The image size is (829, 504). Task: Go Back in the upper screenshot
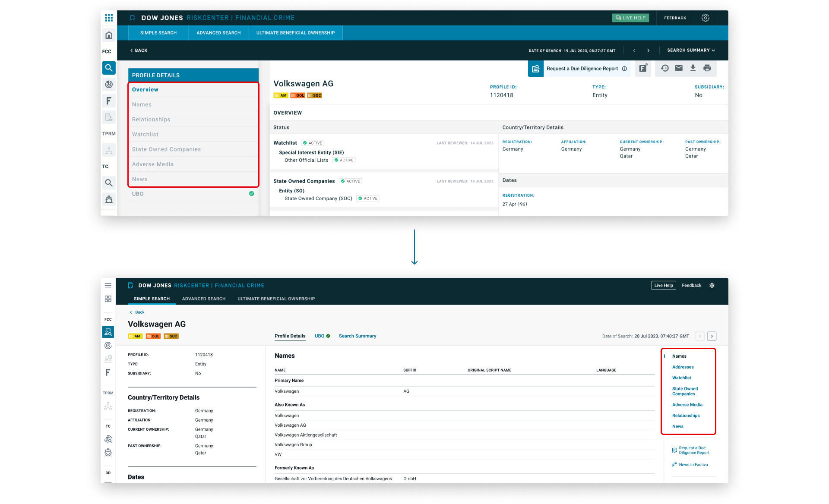(x=139, y=50)
